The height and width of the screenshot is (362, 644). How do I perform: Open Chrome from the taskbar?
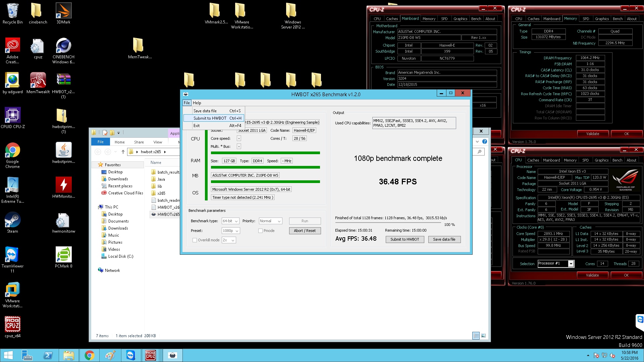coord(89,355)
